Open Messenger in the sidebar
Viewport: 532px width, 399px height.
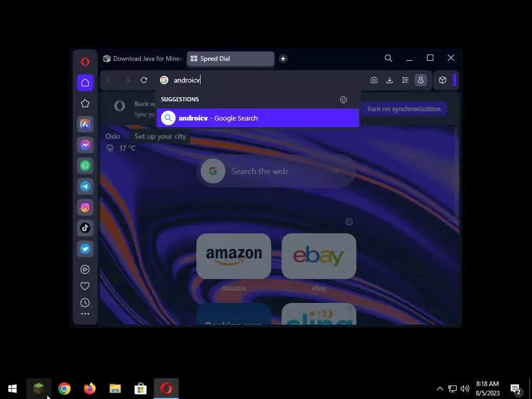coord(85,145)
